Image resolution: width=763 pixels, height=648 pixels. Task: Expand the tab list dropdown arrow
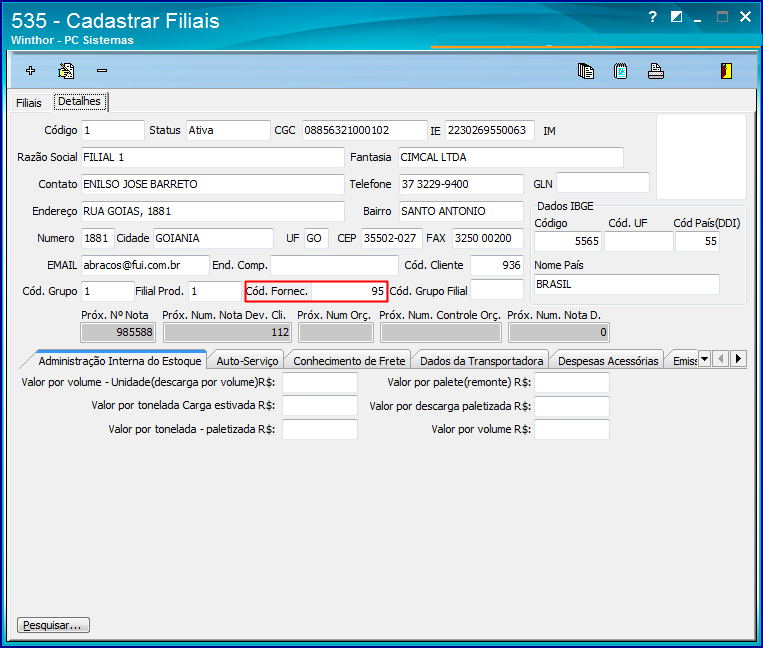click(x=704, y=359)
